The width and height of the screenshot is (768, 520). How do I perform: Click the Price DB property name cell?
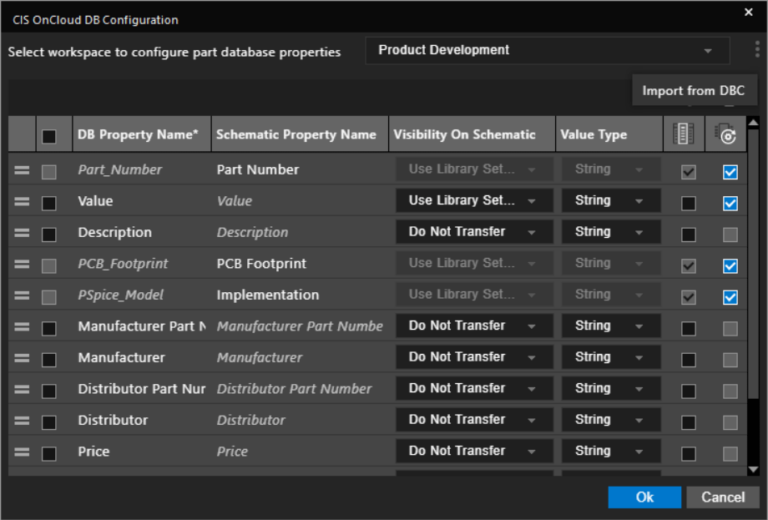142,452
